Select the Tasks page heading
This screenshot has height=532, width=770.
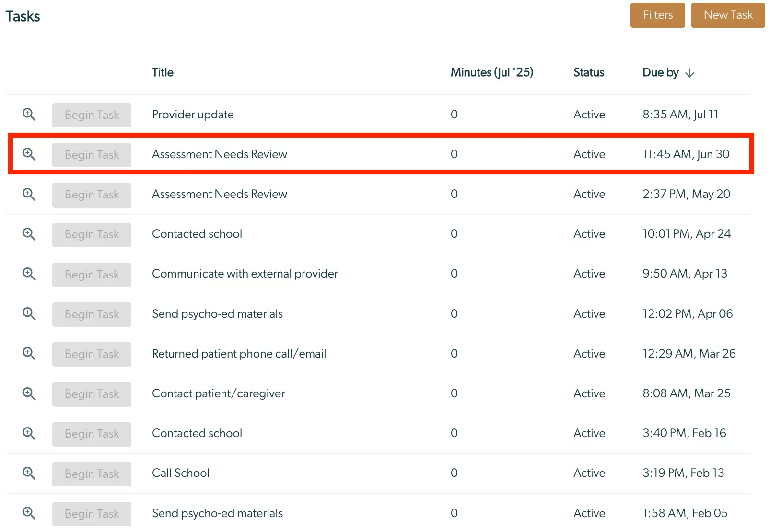[x=23, y=16]
